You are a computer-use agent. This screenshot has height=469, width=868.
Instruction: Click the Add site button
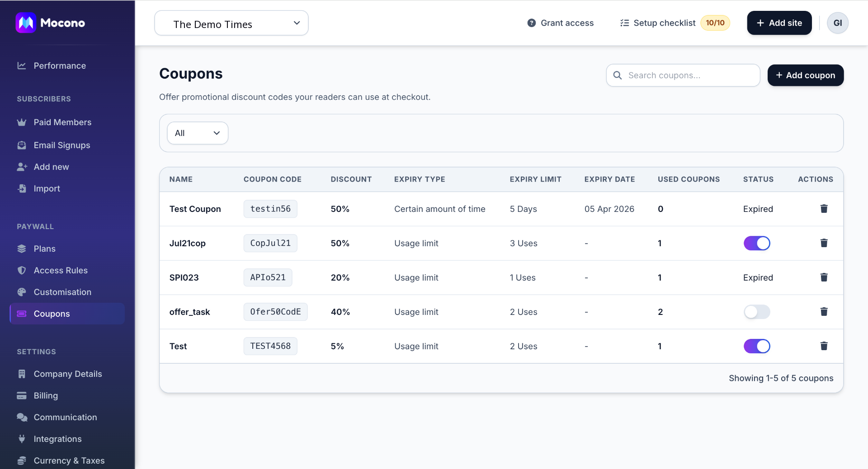point(779,23)
